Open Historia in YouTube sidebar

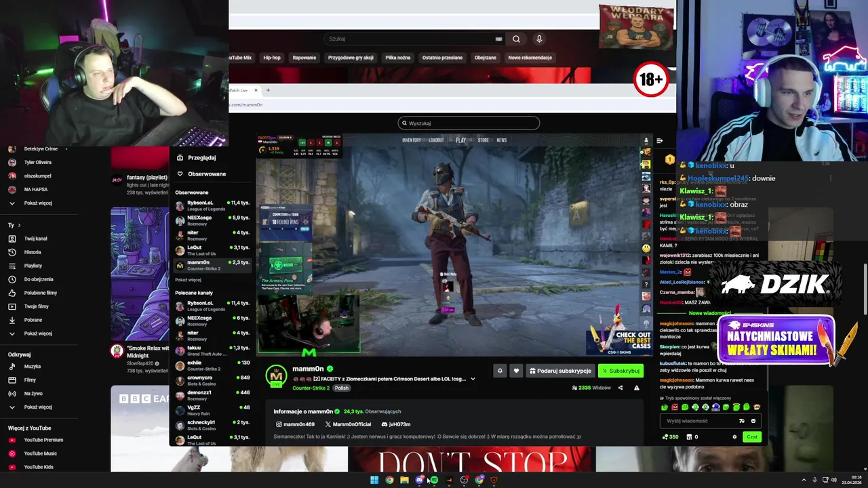pyautogui.click(x=33, y=252)
